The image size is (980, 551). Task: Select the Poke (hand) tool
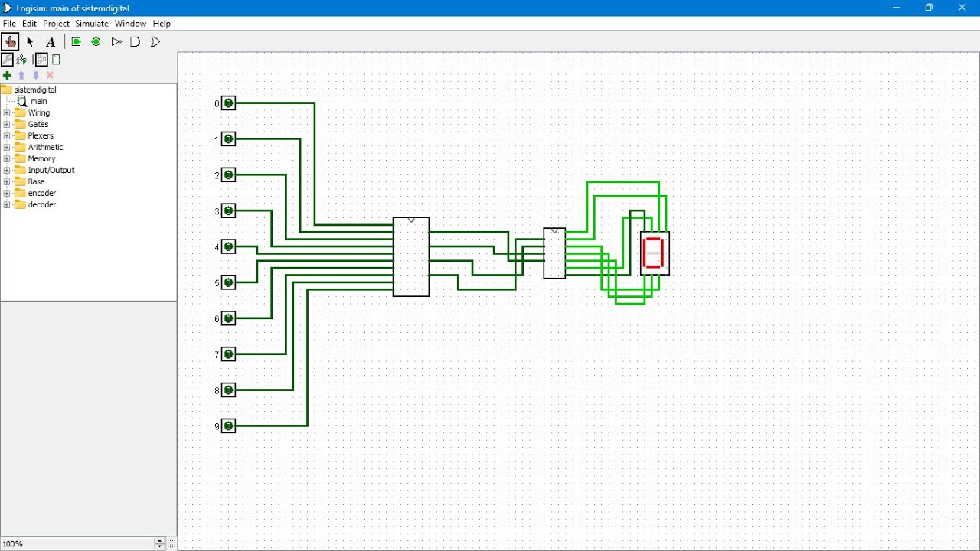pyautogui.click(x=10, y=41)
